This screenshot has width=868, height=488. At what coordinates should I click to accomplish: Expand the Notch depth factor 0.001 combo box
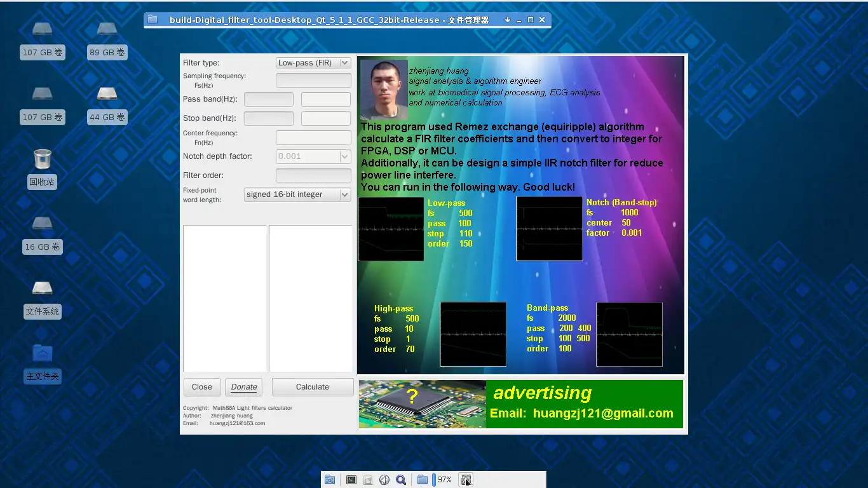tap(313, 156)
